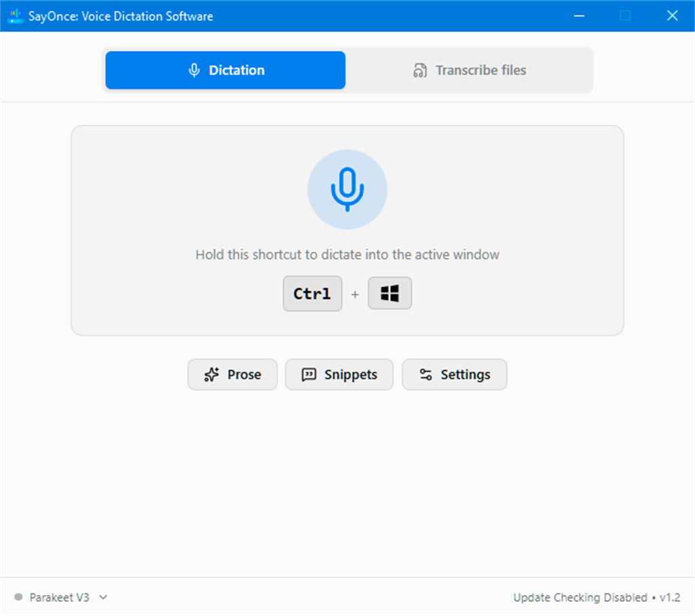Open the Transcribe files tab
This screenshot has height=616, width=695.
[470, 70]
